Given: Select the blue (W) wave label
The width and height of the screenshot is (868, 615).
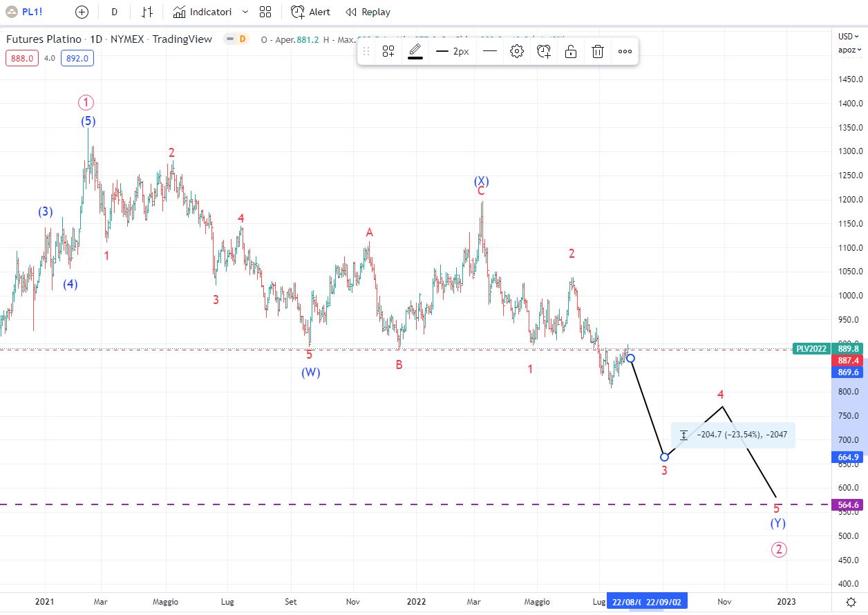Looking at the screenshot, I should pyautogui.click(x=310, y=372).
